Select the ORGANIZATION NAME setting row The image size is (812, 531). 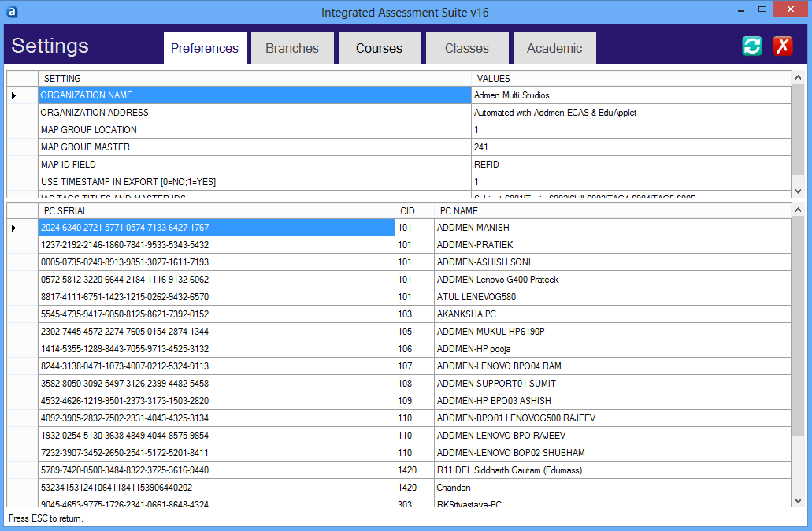255,95
